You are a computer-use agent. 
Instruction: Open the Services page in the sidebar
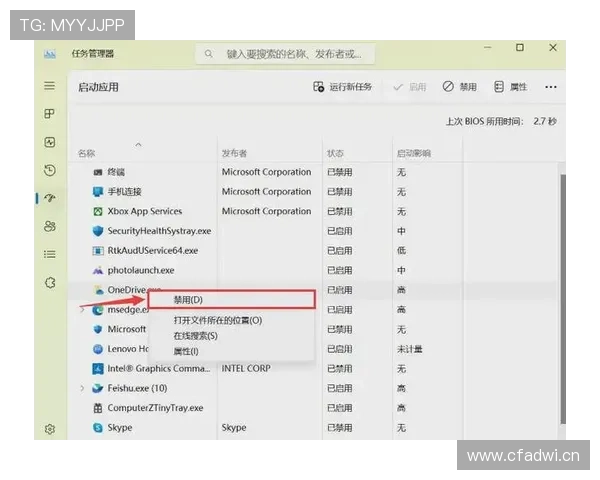point(50,283)
